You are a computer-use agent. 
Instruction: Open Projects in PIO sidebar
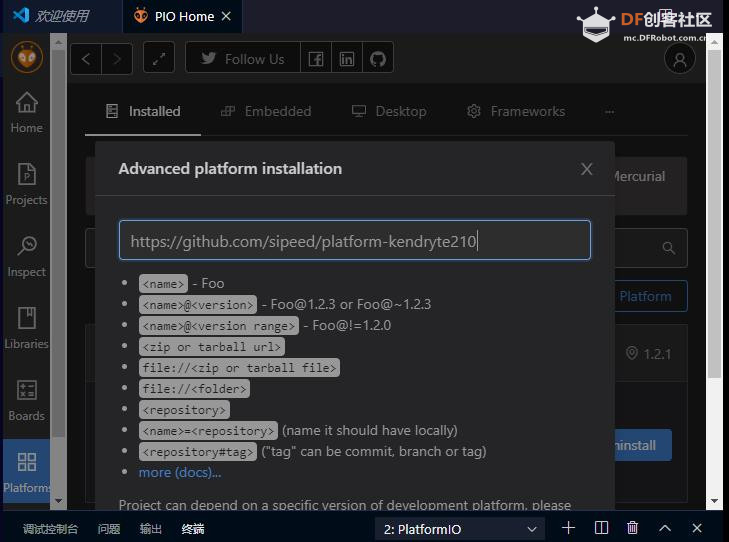click(27, 185)
